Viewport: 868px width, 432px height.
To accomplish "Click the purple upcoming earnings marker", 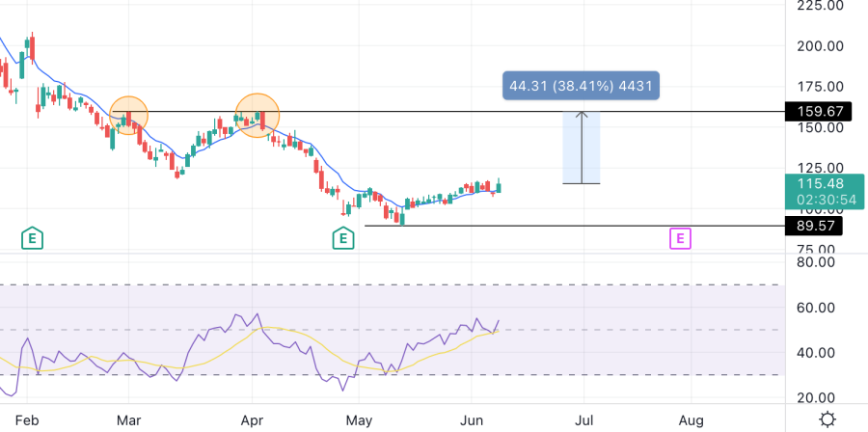I will 681,236.
